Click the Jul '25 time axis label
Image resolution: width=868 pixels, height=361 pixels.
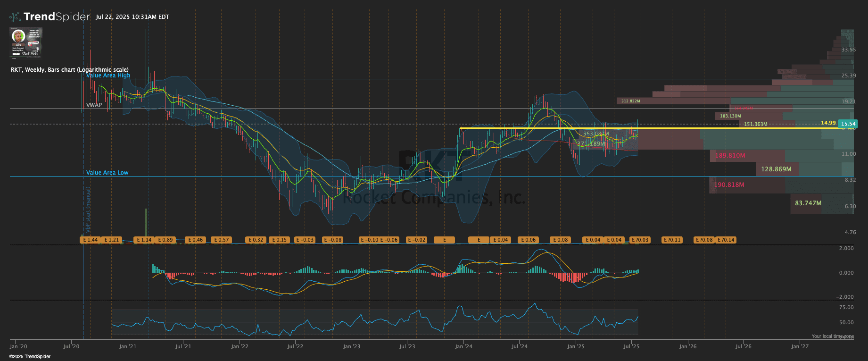coord(631,346)
